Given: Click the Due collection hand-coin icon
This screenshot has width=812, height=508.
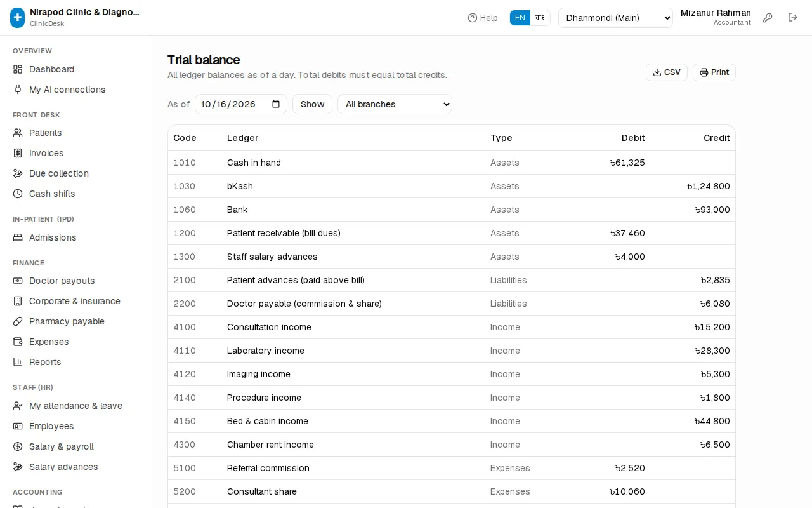Looking at the screenshot, I should [18, 173].
